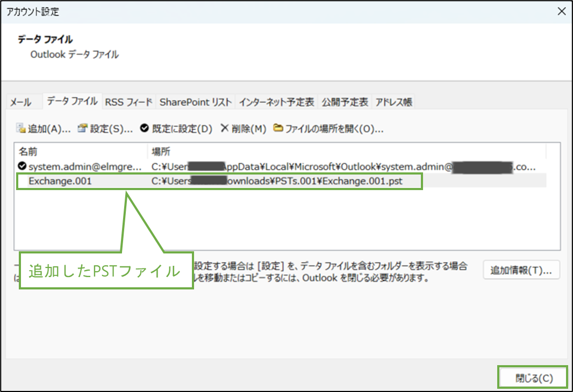Open the SharePoint リスト tab
The width and height of the screenshot is (573, 392).
coord(196,102)
